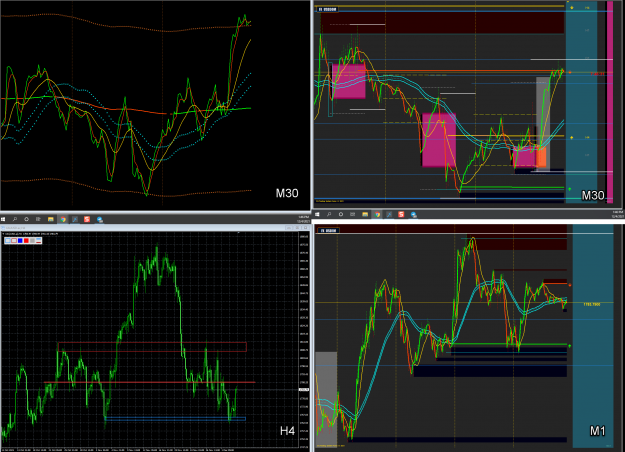Click the clock in taskbar above H4 chart

(x=303, y=219)
